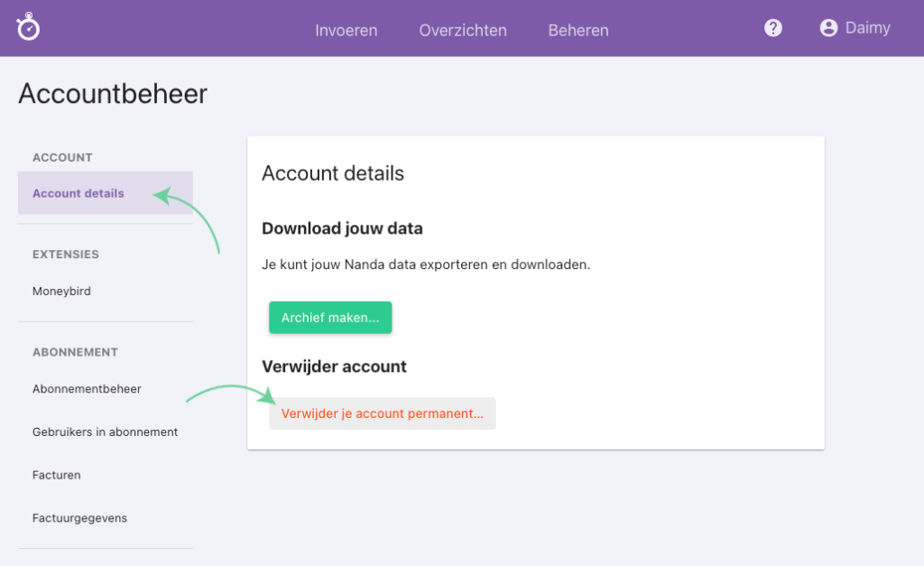Select Account details in the sidebar

point(78,193)
